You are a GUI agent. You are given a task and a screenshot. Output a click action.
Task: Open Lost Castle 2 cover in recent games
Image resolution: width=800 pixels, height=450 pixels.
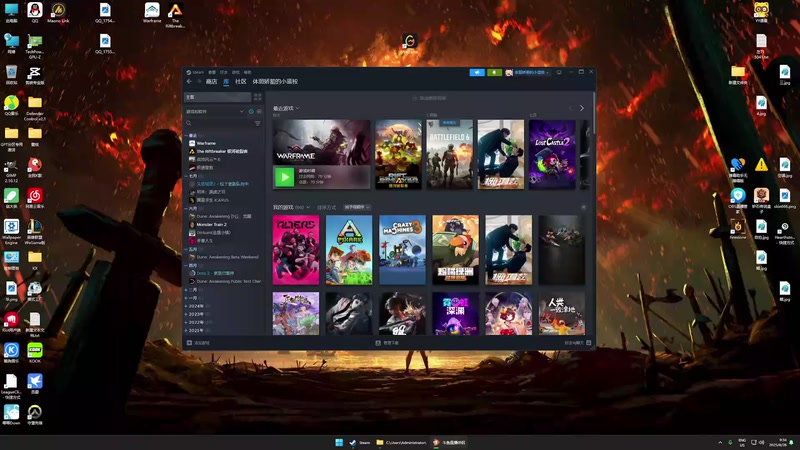point(552,155)
